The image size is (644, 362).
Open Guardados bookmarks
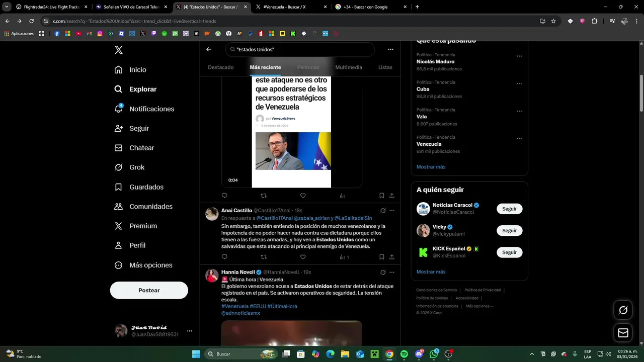[139, 187]
